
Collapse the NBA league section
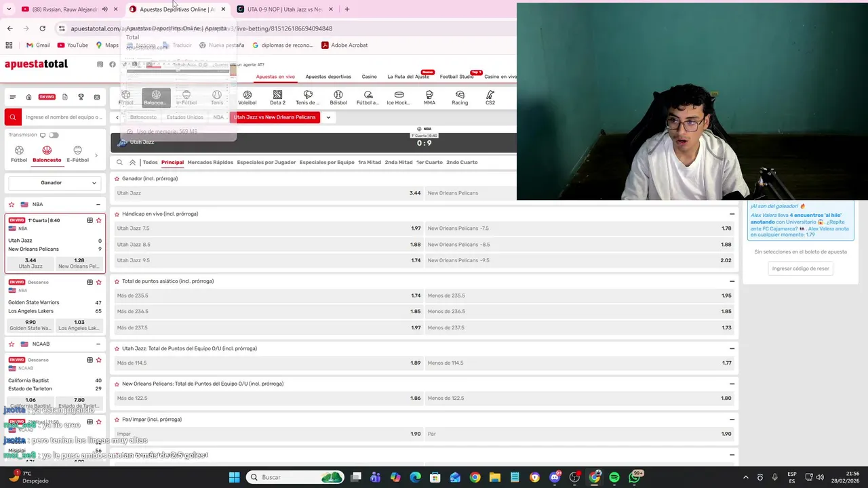98,204
